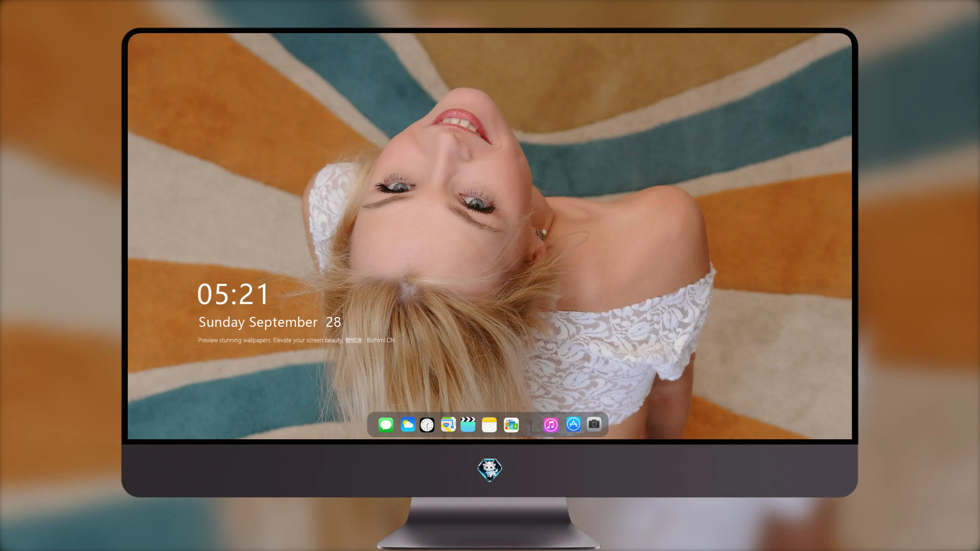Click the dragon logo badge below the screen
The width and height of the screenshot is (980, 551).
(x=490, y=470)
